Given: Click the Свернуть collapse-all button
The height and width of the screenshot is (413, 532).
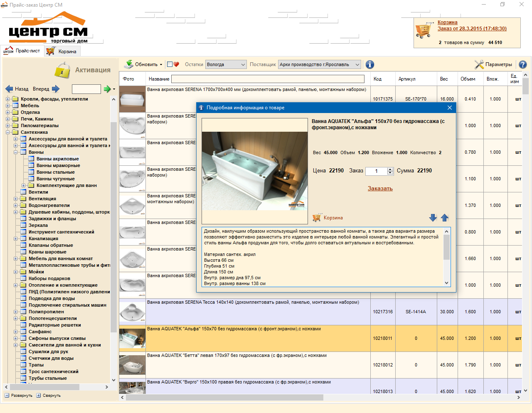Looking at the screenshot, I should [x=48, y=396].
